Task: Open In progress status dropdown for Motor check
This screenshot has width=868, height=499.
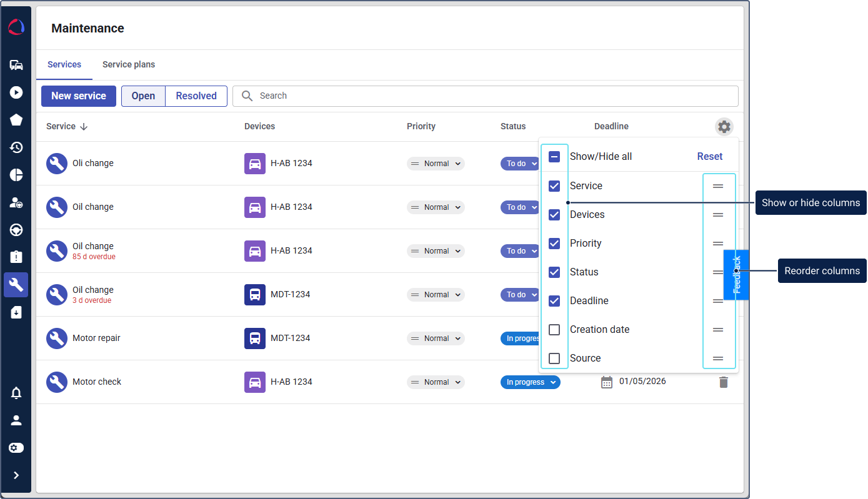Action: pos(531,382)
